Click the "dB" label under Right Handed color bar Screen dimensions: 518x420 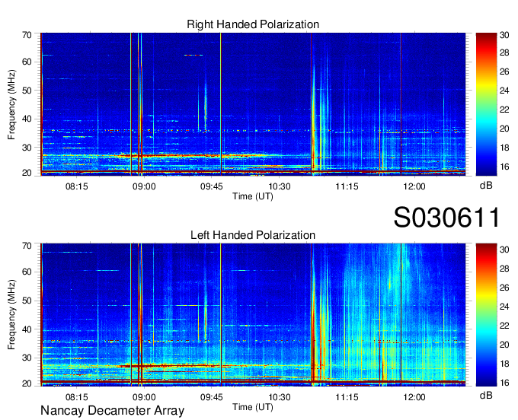[x=486, y=186]
